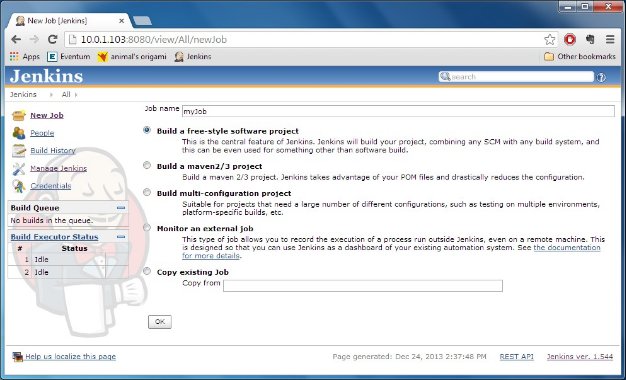
Task: Click the New Job package icon
Action: (x=19, y=116)
